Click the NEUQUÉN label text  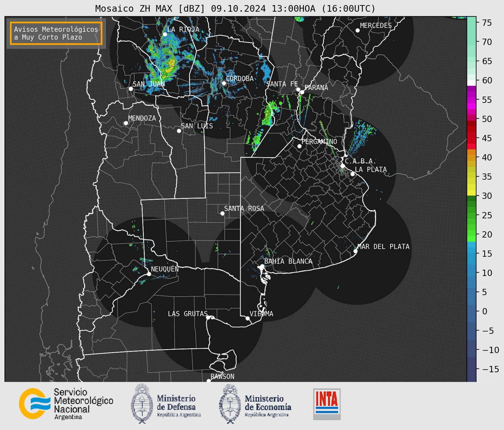pyautogui.click(x=165, y=269)
